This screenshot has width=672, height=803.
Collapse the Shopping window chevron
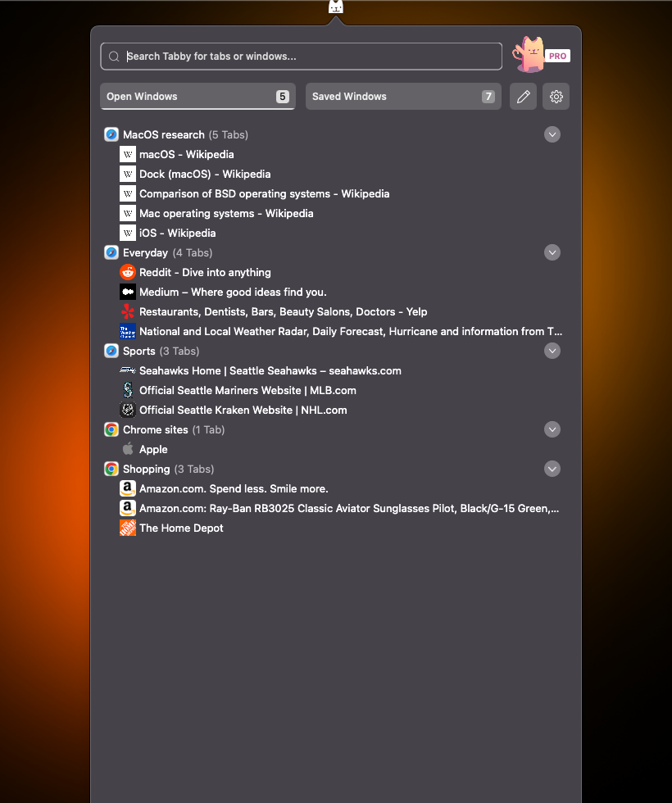pyautogui.click(x=552, y=469)
